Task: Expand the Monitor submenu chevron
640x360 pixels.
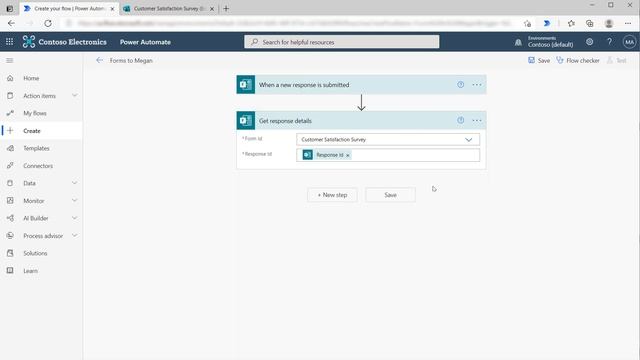Action: click(x=74, y=200)
